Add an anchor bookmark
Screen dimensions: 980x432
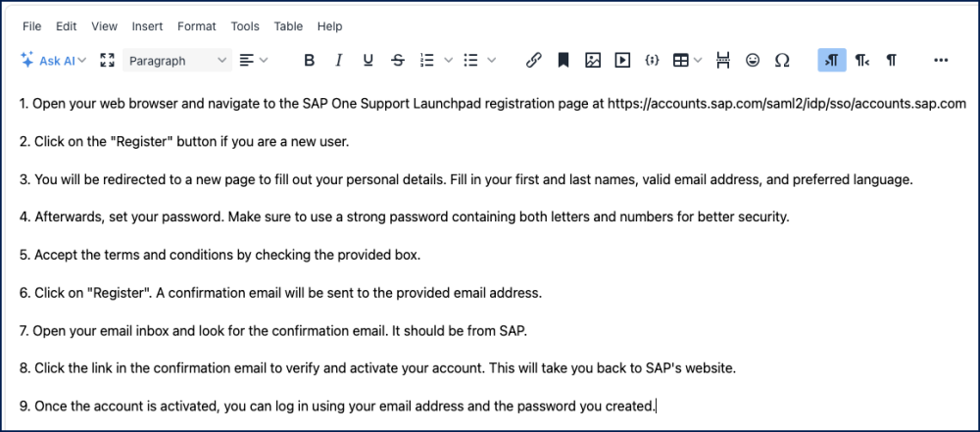click(563, 61)
